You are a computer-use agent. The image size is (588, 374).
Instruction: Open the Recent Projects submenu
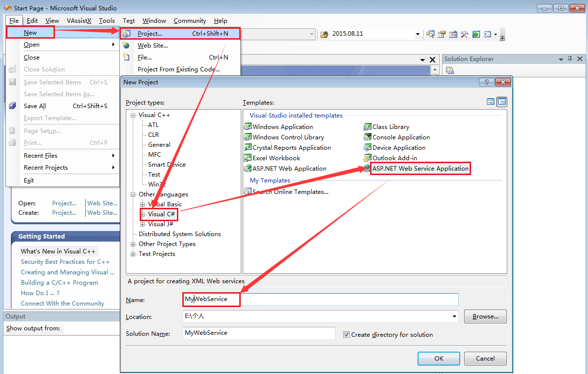(62, 168)
